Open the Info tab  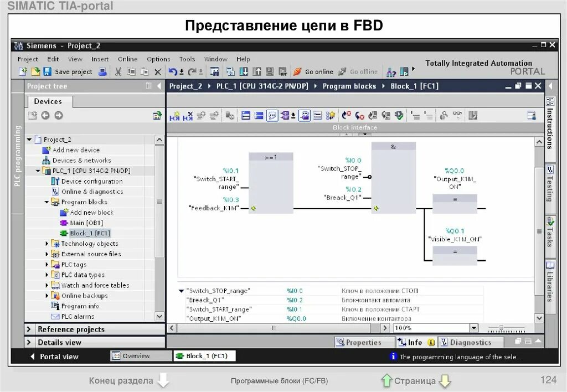tap(416, 343)
